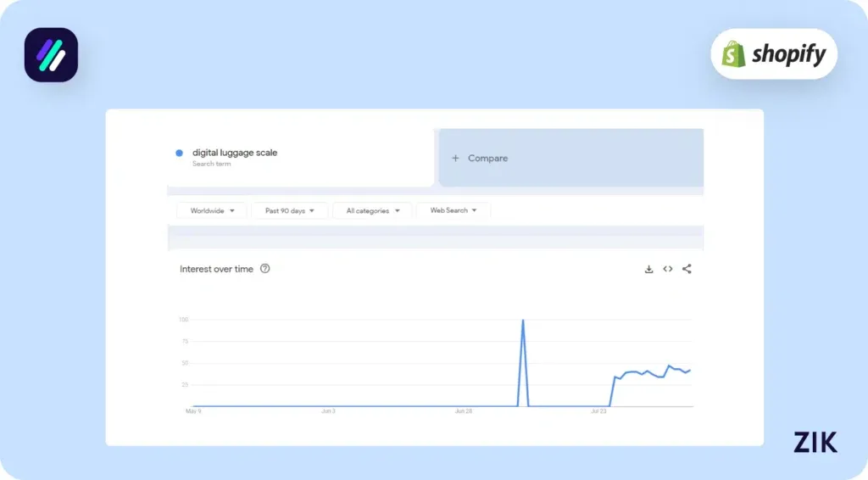
Task: Click the Jun 3 date axis label
Action: point(328,411)
